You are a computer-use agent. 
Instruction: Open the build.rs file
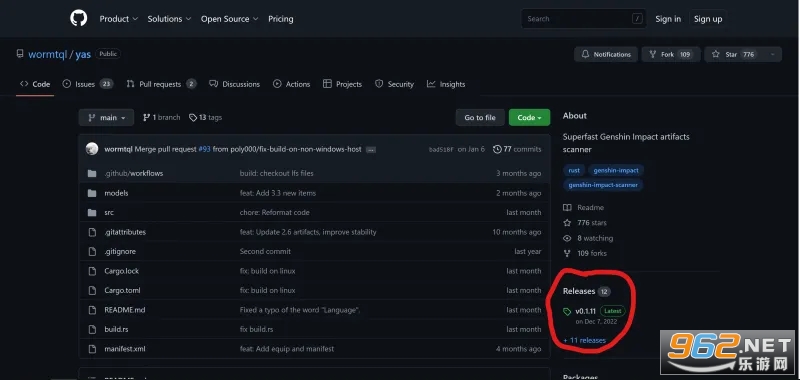pyautogui.click(x=116, y=330)
